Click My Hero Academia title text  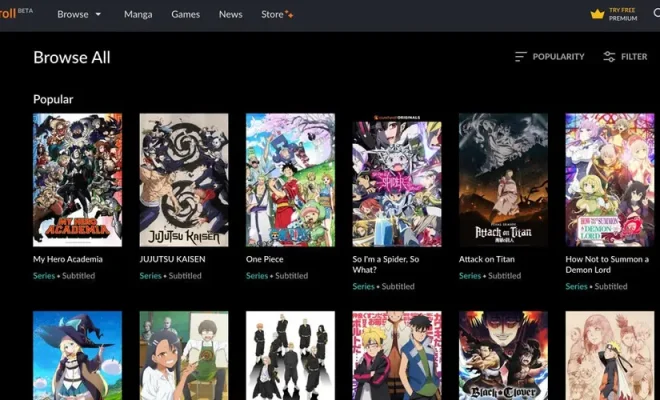tap(68, 259)
